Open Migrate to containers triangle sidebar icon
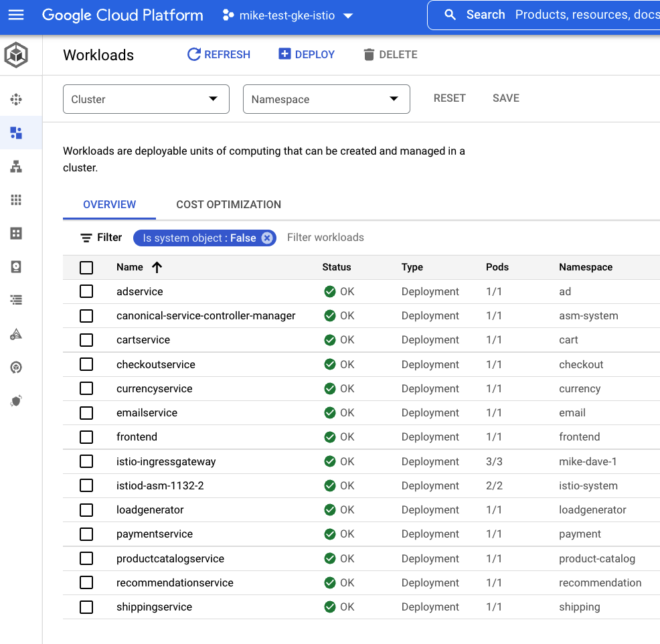660x644 pixels. [x=16, y=334]
